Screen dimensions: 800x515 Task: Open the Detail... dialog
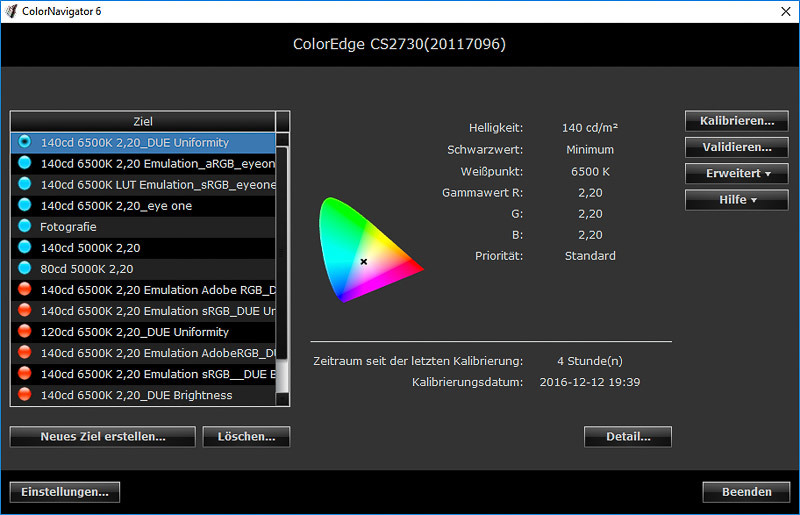(628, 437)
